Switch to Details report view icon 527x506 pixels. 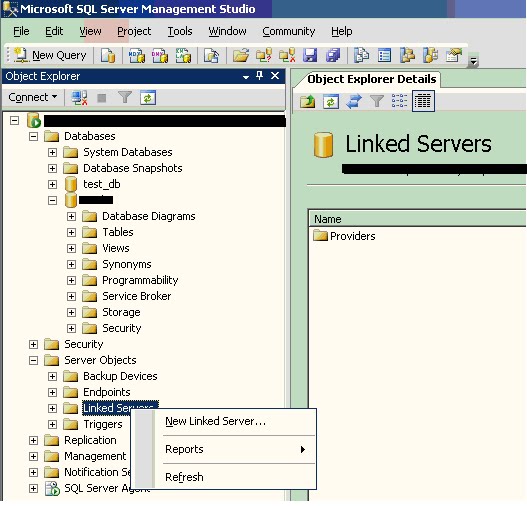point(423,101)
